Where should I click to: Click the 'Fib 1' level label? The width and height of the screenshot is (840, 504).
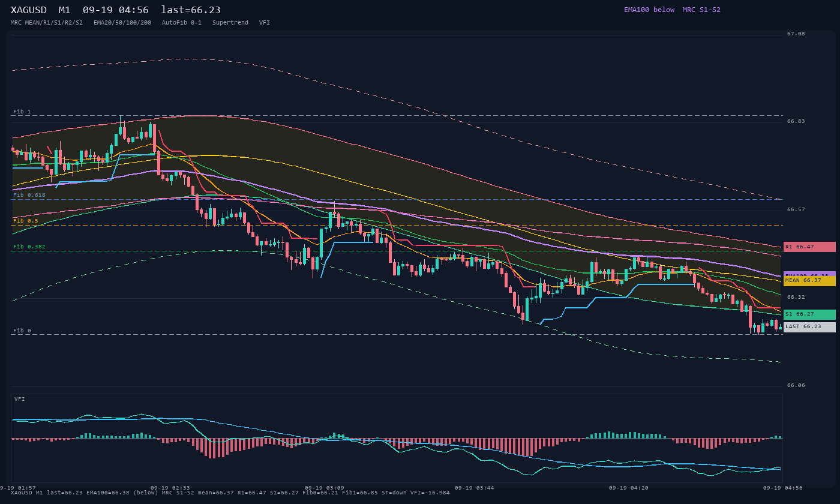pos(22,112)
